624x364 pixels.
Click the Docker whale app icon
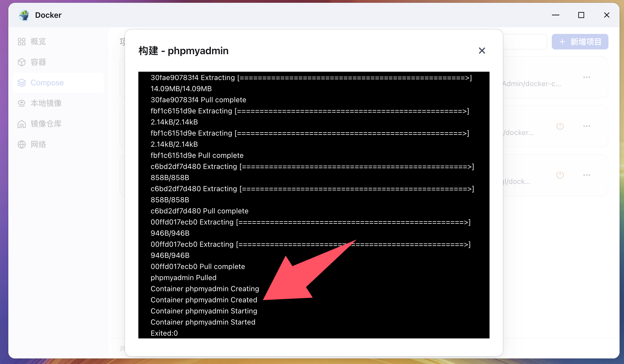(x=24, y=15)
